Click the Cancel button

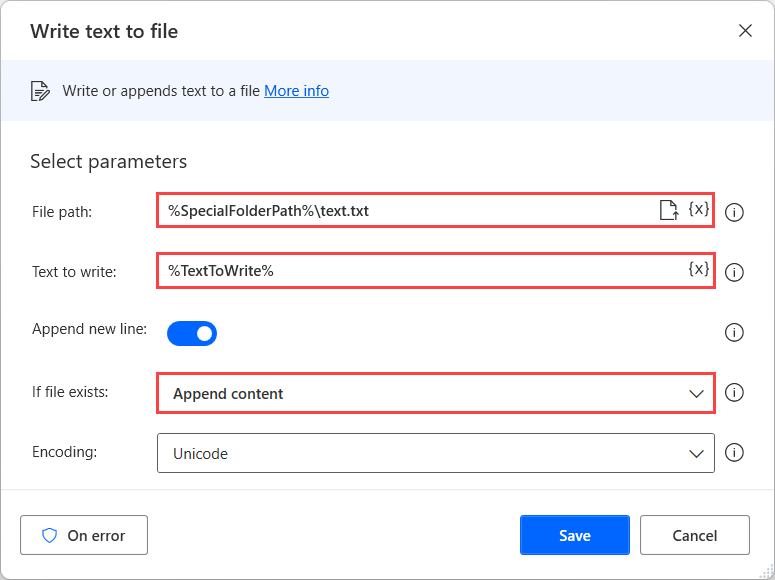coord(695,535)
